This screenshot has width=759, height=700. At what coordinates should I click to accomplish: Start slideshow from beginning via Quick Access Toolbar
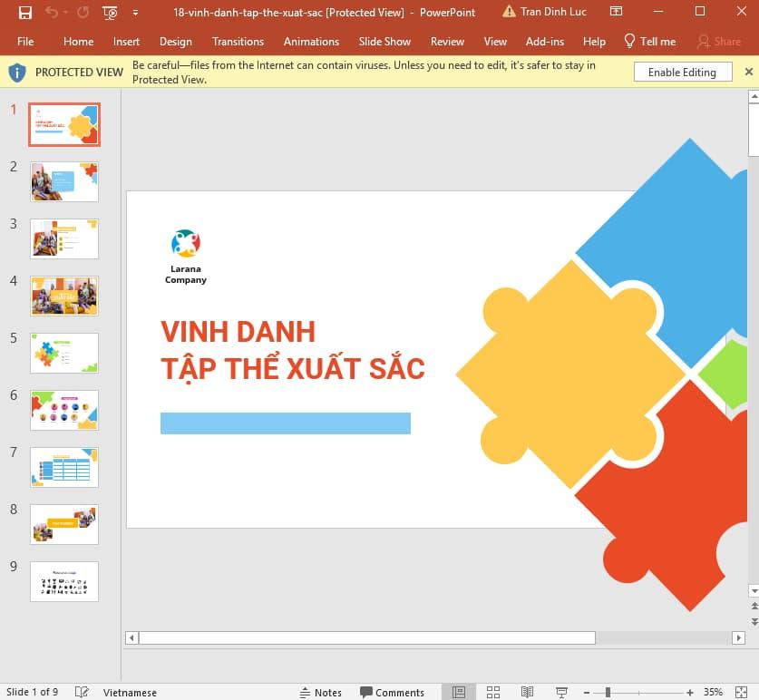click(x=109, y=12)
